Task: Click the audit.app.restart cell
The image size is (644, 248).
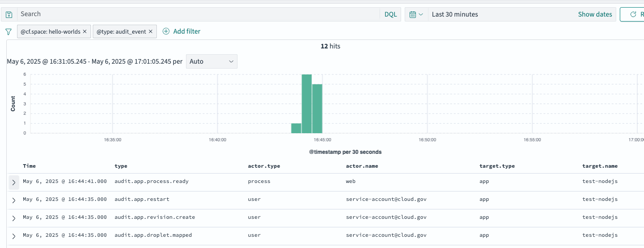Action: click(142, 199)
